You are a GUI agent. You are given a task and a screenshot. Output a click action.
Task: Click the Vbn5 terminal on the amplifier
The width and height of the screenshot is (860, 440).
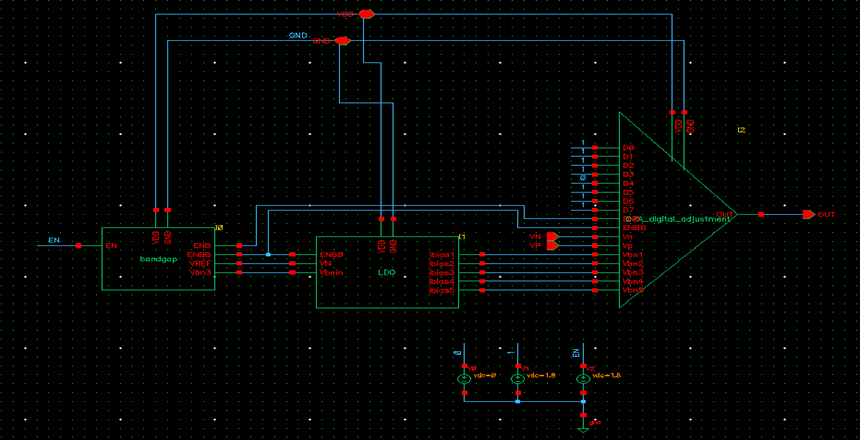pyautogui.click(x=594, y=290)
